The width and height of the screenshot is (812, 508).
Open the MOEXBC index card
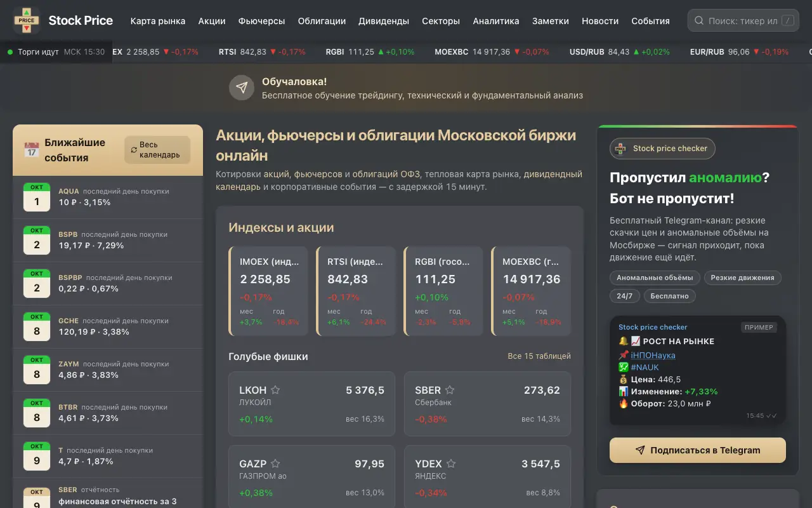[x=531, y=291]
